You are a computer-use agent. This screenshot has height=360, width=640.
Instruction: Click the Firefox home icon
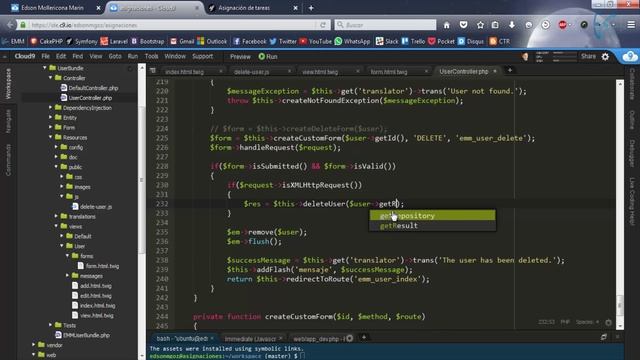447,25
